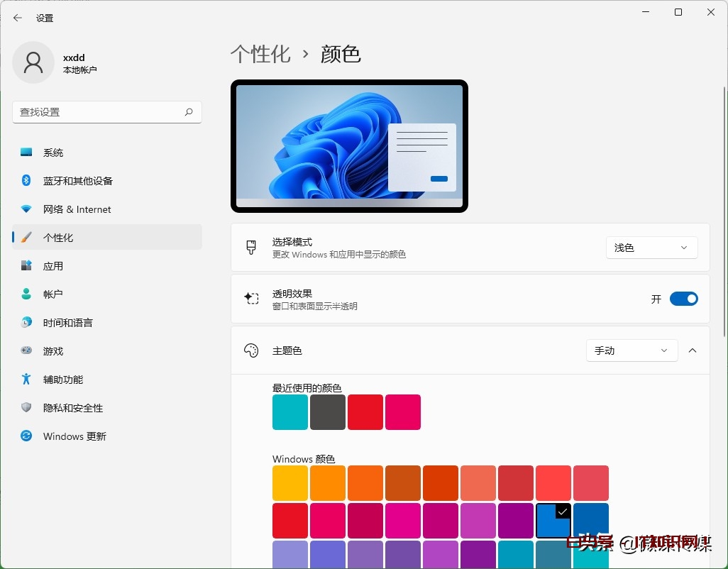The height and width of the screenshot is (569, 728).
Task: Collapse the 主题色 section chevron
Action: (693, 350)
